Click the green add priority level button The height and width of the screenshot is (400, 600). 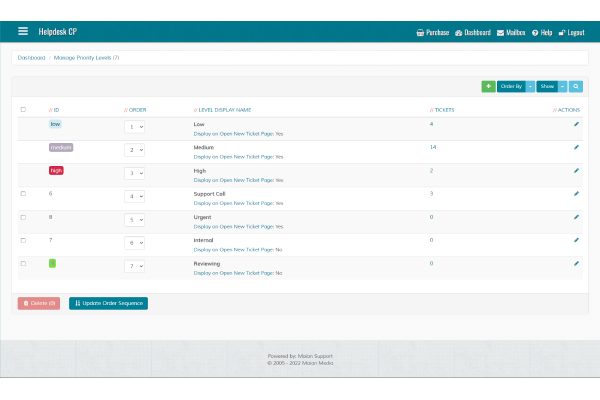coord(488,86)
